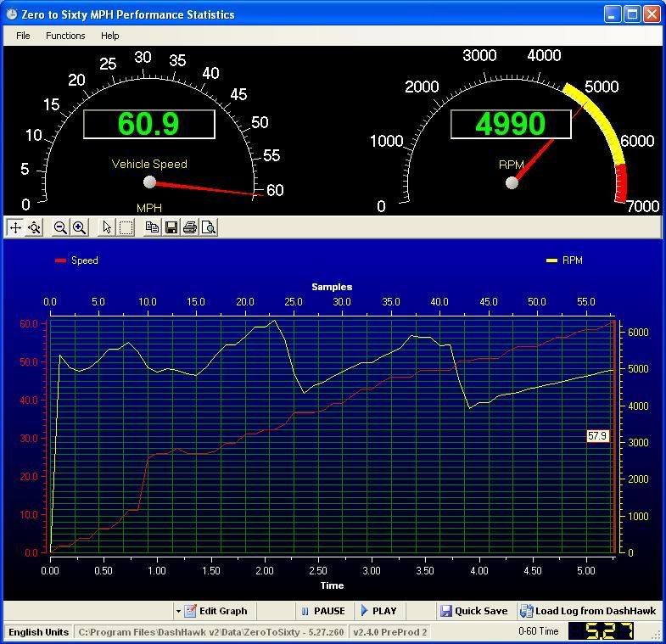Pause the log playback
The height and width of the screenshot is (644, 666).
pos(322,611)
